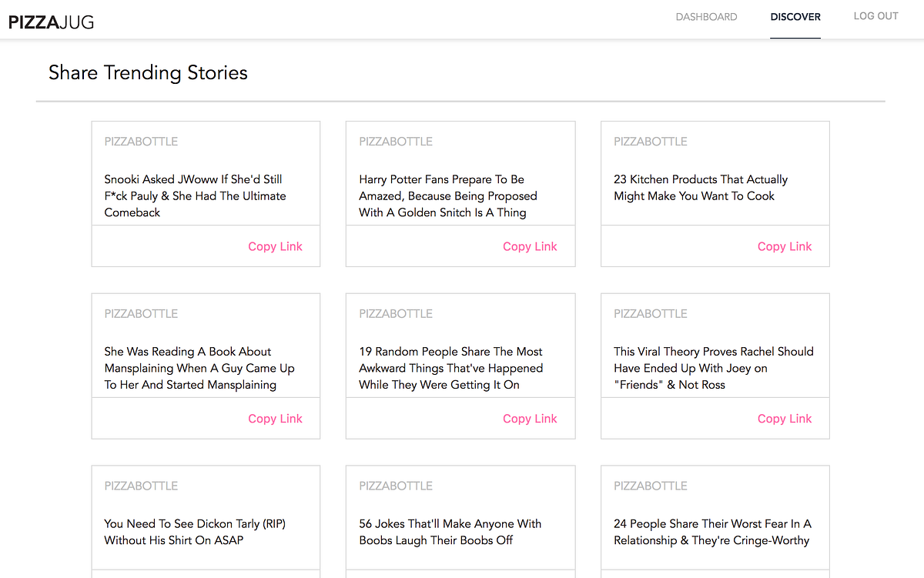Screen dimensions: 924x578
Task: Open the Dashboard tab
Action: (706, 17)
